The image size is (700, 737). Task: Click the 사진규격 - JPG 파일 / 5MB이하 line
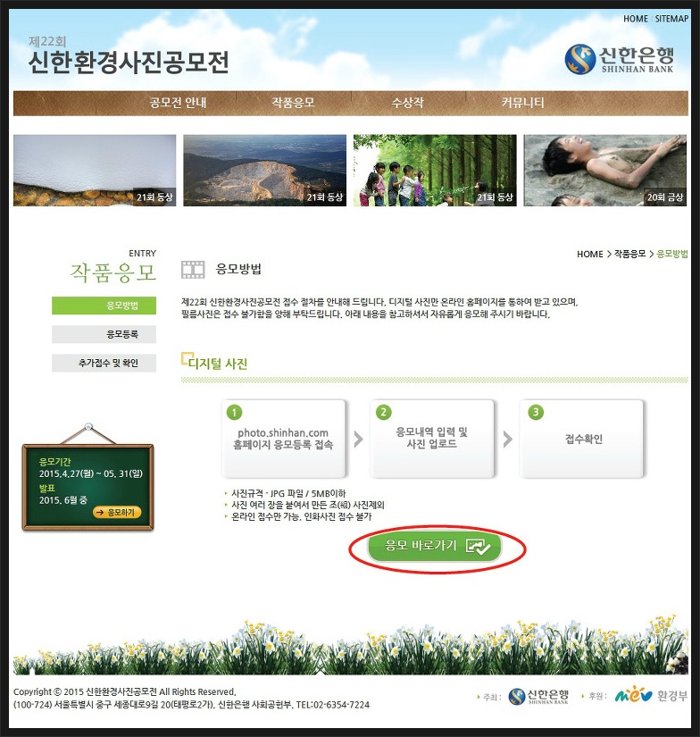click(288, 493)
